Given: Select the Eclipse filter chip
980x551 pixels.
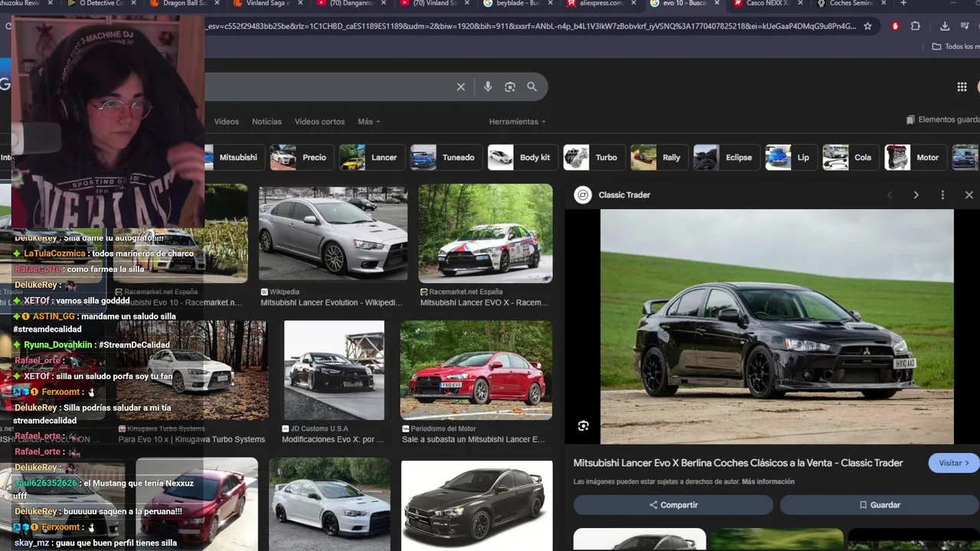Looking at the screenshot, I should (x=726, y=158).
